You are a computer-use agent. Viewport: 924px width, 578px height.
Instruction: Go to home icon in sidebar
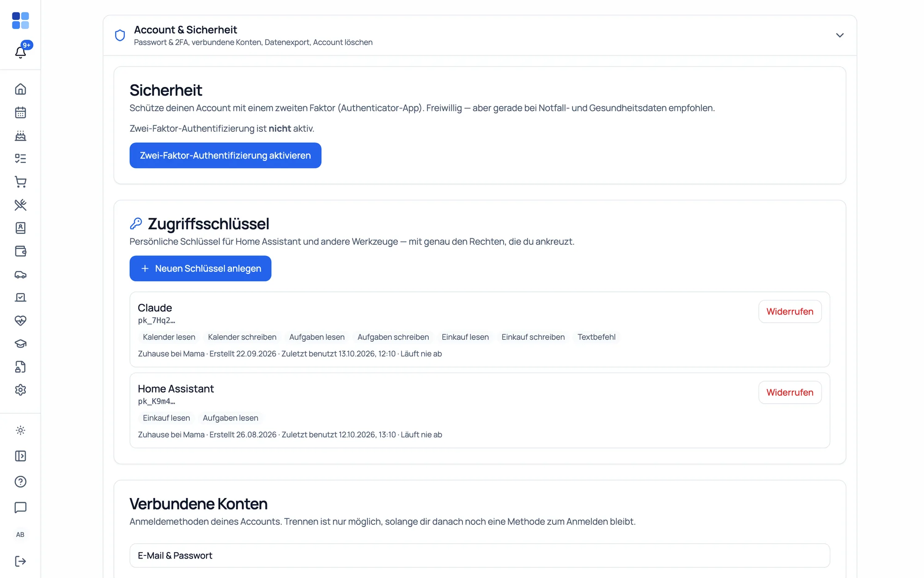pyautogui.click(x=20, y=89)
